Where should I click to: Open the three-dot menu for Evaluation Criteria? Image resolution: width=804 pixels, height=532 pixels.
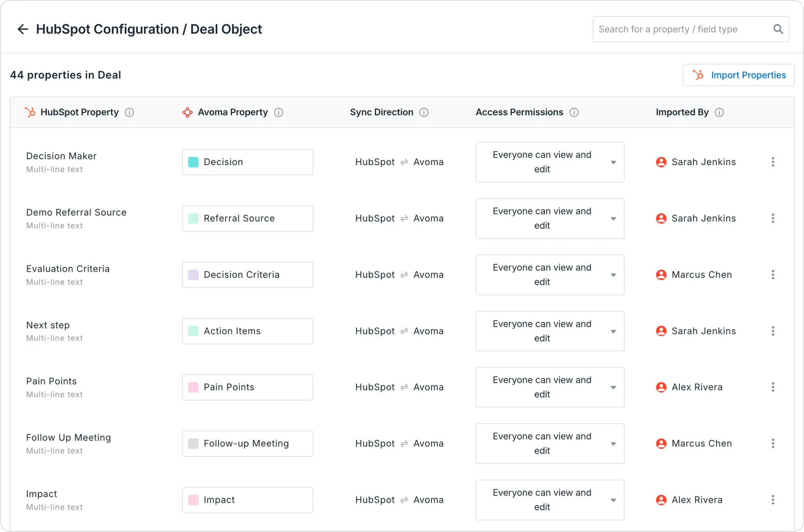pyautogui.click(x=773, y=275)
